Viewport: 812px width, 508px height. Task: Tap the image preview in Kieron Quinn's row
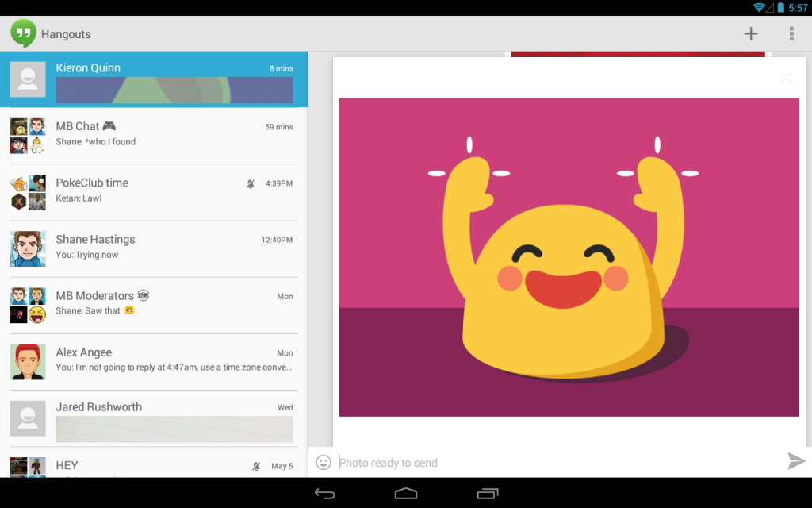(x=174, y=90)
